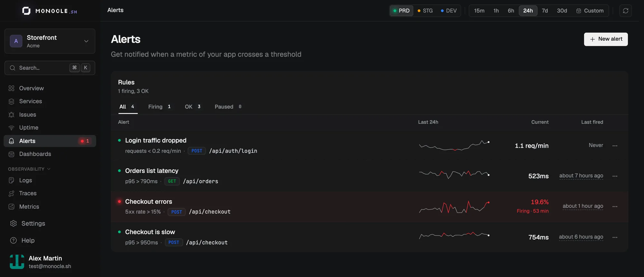Go to Issues page
The image size is (644, 277).
50,115
